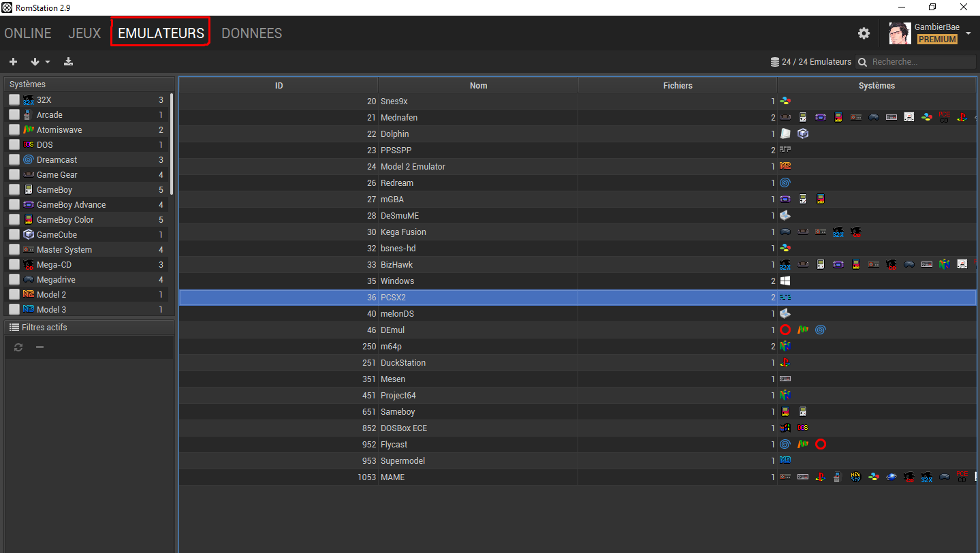Open the GambierBae account dropdown arrow

tap(968, 33)
